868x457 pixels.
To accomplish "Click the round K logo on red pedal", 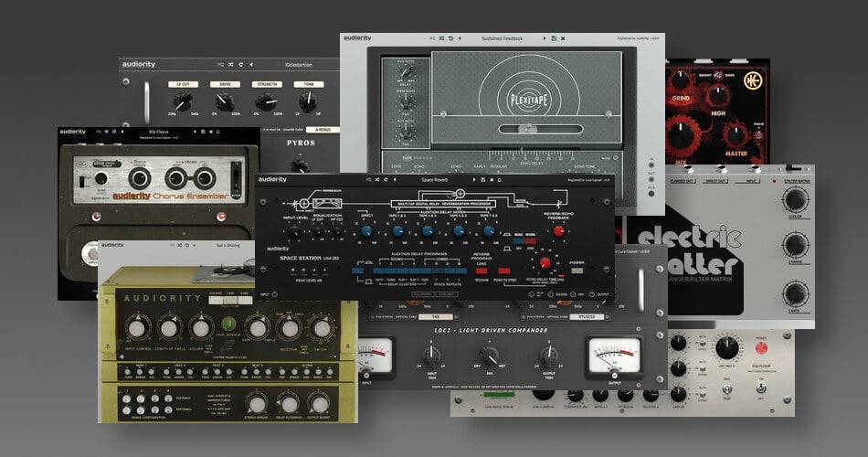I will (753, 80).
